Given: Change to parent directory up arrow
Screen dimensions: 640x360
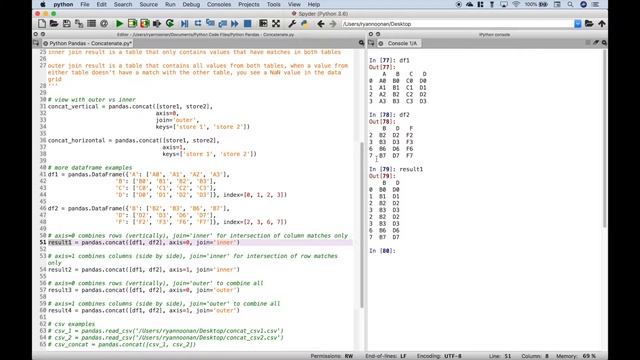Looking at the screenshot, I should coord(602,24).
